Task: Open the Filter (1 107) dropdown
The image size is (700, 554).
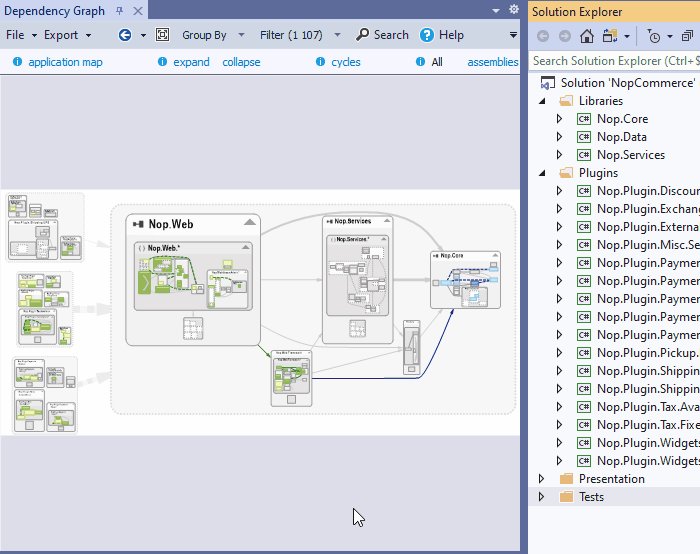Action: [300, 35]
